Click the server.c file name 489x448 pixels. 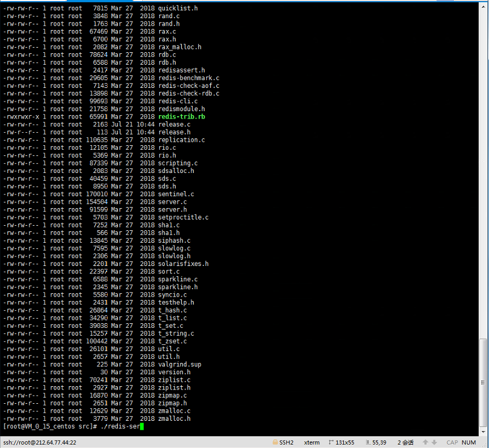coord(172,202)
